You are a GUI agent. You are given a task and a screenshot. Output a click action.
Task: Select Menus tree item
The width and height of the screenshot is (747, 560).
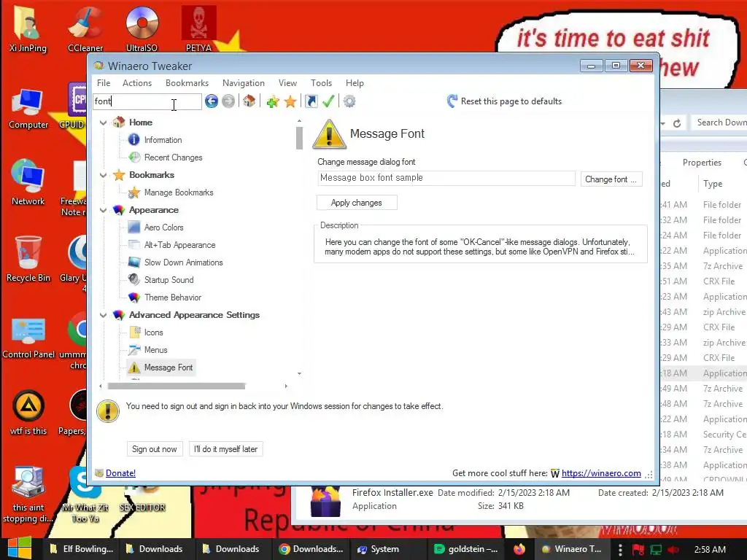(x=156, y=350)
